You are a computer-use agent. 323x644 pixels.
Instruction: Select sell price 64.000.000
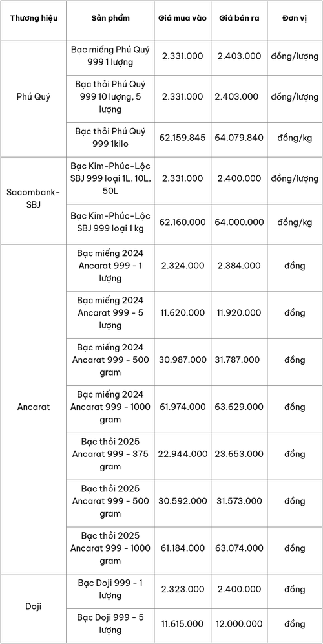pos(239,222)
